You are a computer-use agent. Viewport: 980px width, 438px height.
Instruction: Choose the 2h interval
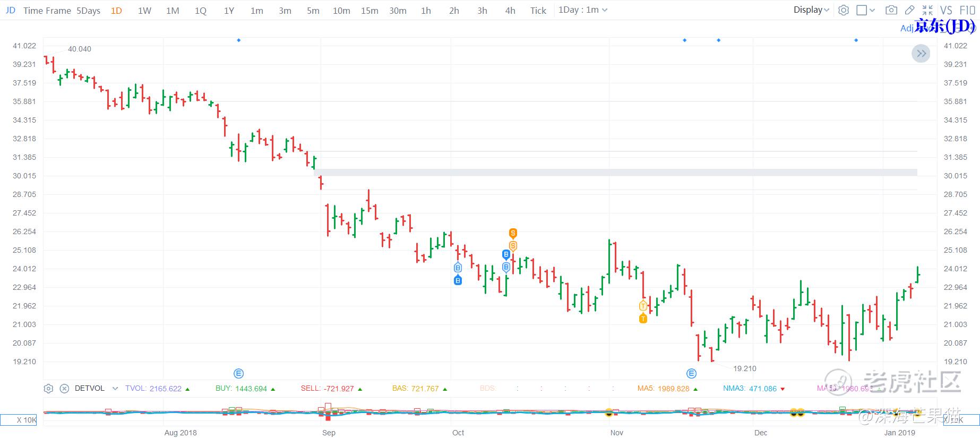[454, 11]
